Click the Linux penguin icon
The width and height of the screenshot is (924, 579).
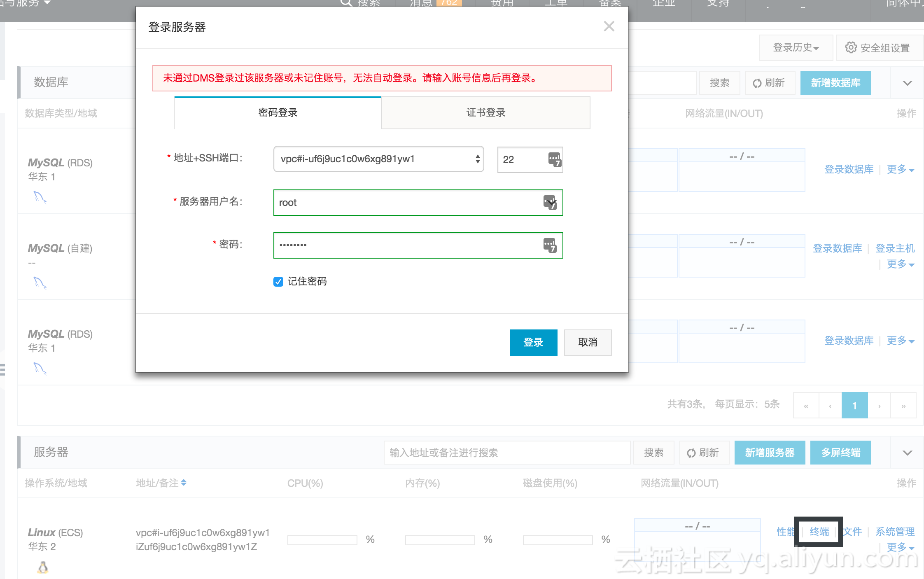tap(43, 567)
